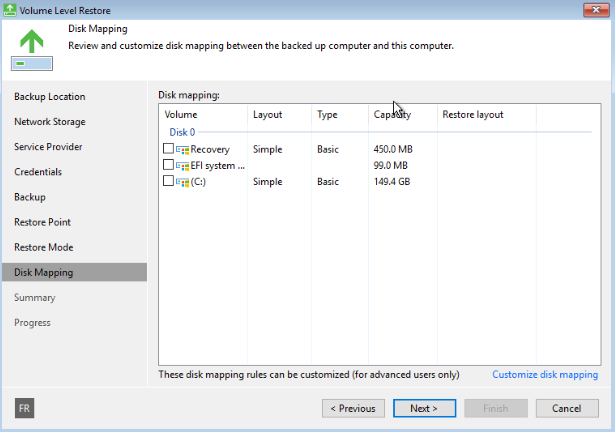
Task: Go to the Network Storage step
Action: pos(50,122)
